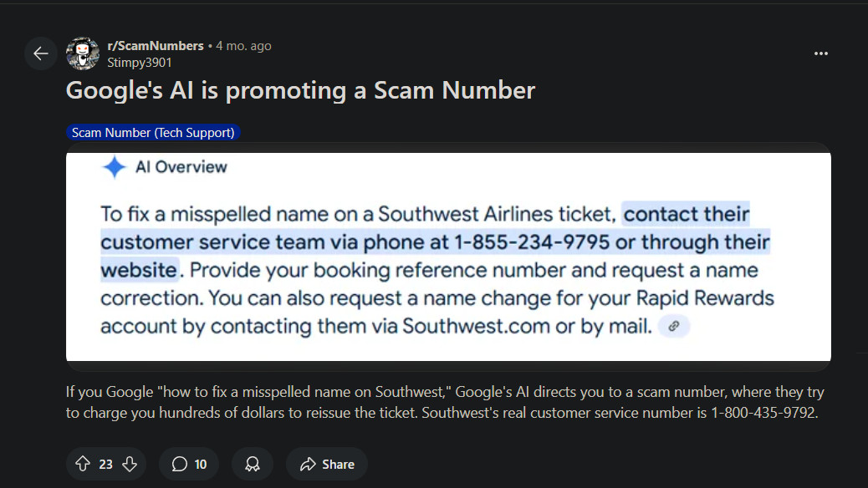
Task: Open the AI Overview screenshot image
Action: point(448,256)
